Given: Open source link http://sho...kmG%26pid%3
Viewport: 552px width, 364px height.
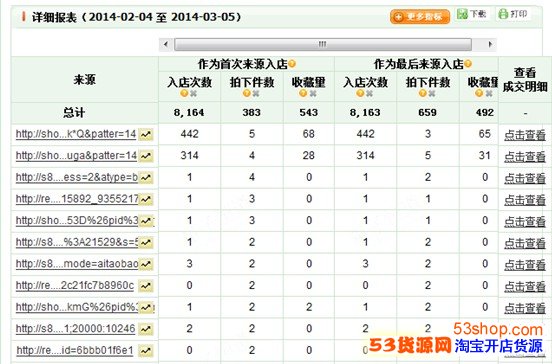Looking at the screenshot, I should 77,307.
